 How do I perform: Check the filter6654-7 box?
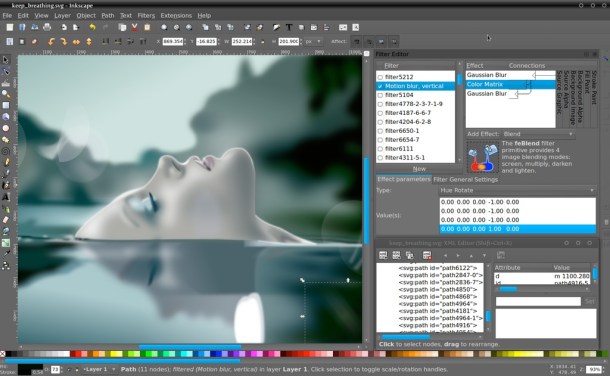(380, 140)
